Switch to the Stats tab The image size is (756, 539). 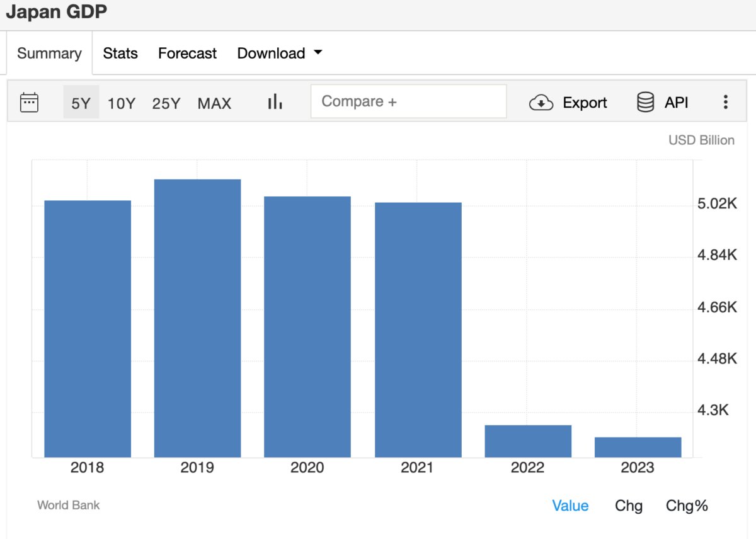[120, 54]
